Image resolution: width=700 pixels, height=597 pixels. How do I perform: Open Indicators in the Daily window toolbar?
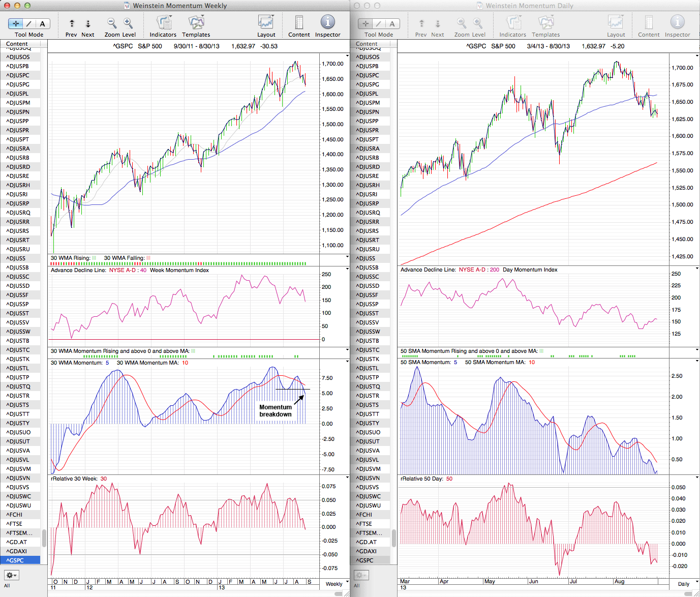(513, 22)
